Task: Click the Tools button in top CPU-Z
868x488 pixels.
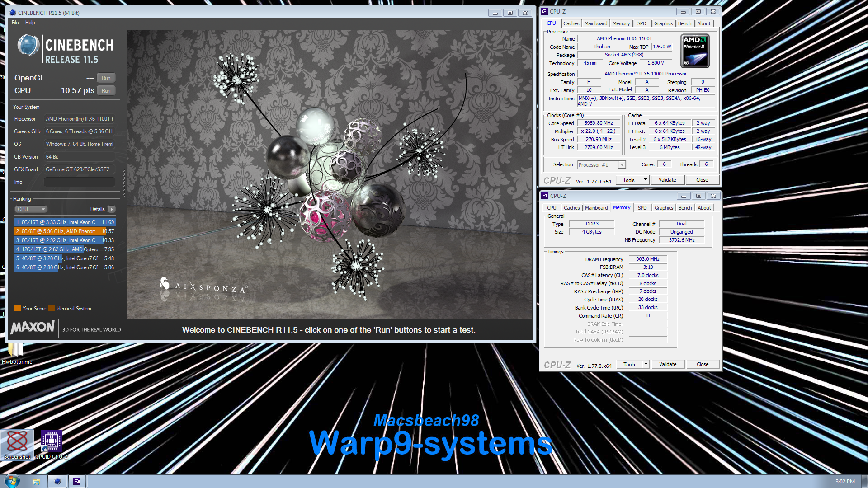Action: point(629,180)
